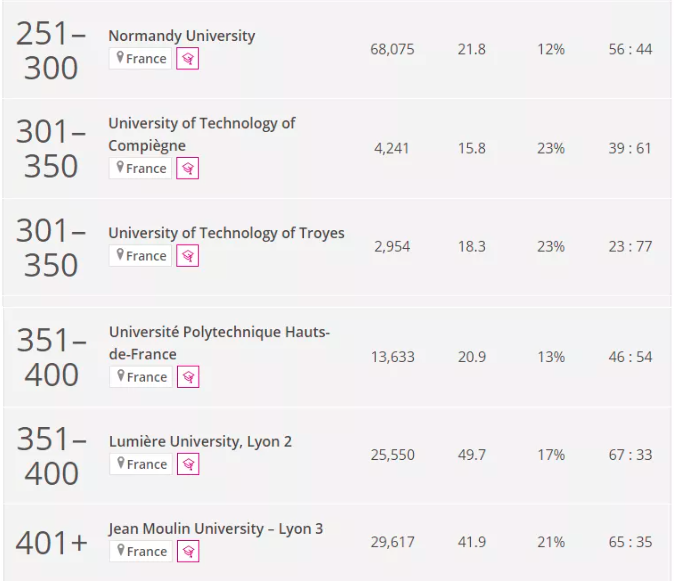
Task: Click France tag under Lumière University Lyon 2
Action: (141, 464)
